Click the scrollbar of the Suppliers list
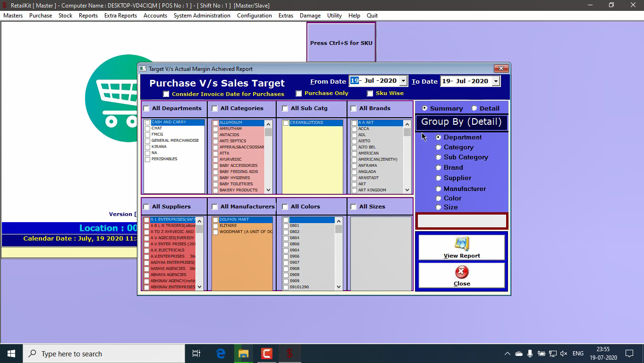644x363 pixels. click(199, 254)
